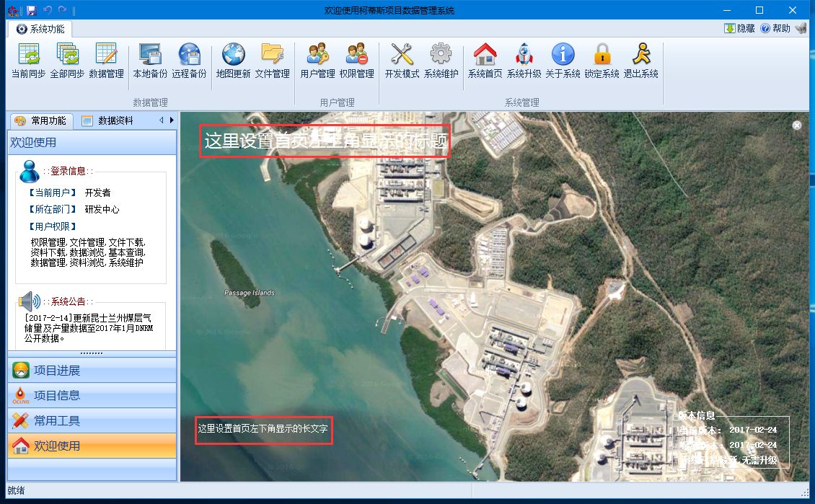
Task: Open the 常用工具 sidebar section
Action: tap(92, 420)
